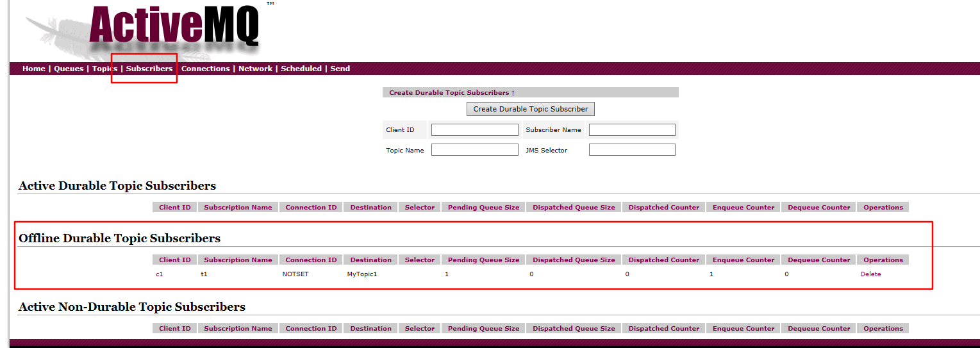Click Destination header in Non-Durable table

[370, 329]
